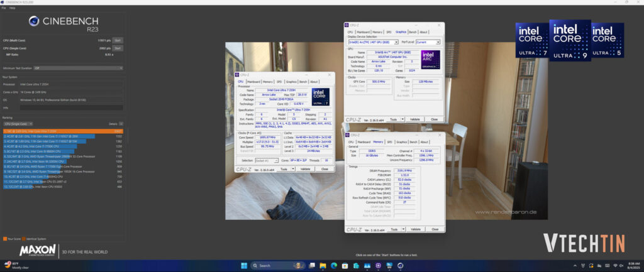
Task: Open Cinebench Help menu
Action: (x=13, y=8)
